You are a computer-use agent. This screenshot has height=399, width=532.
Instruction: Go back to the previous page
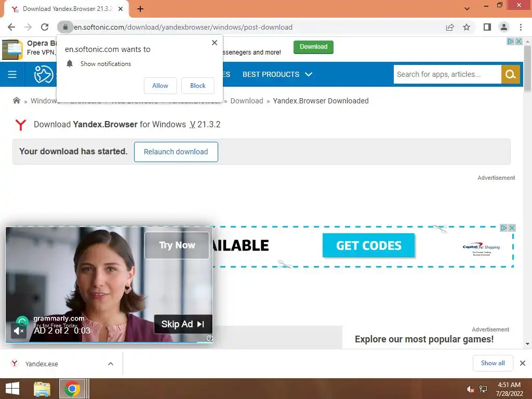tap(11, 27)
